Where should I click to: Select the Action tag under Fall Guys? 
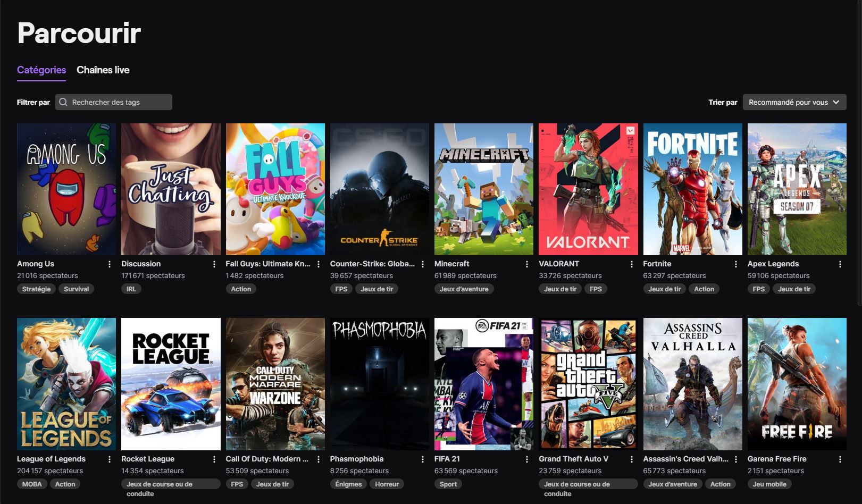241,289
